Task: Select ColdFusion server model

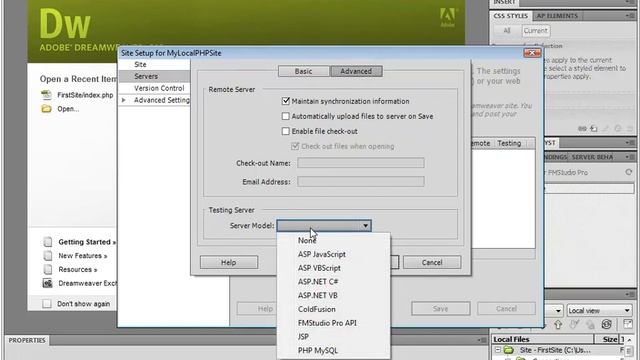Action: tap(316, 309)
